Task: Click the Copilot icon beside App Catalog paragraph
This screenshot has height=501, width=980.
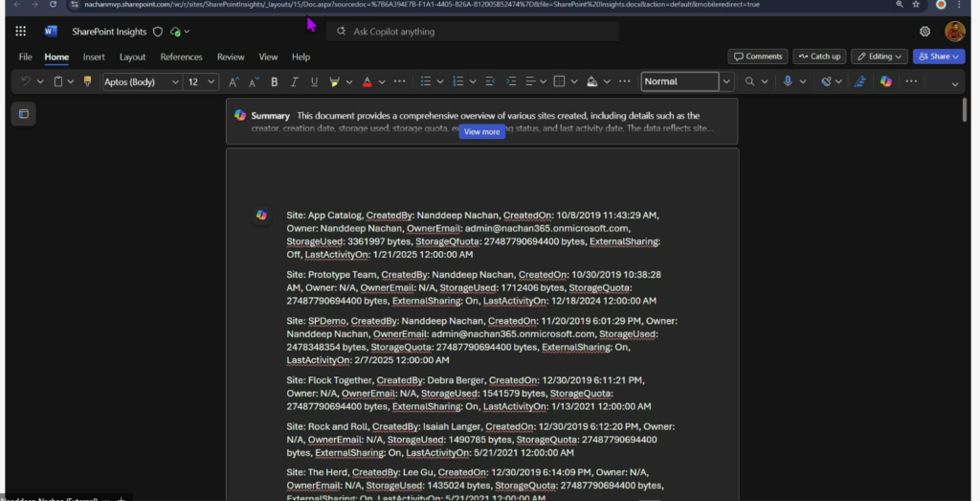Action: point(261,216)
